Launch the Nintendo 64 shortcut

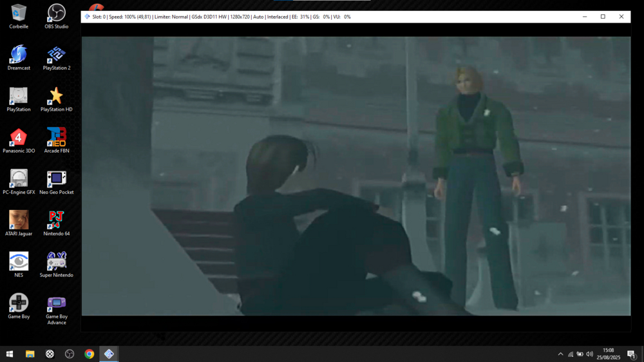tap(56, 224)
